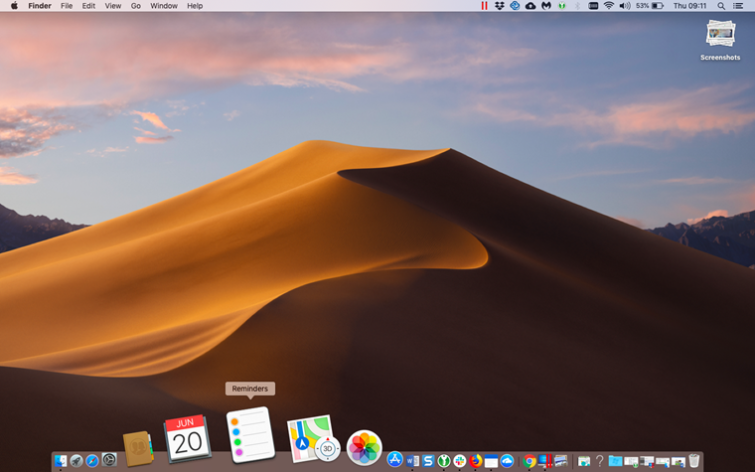Screen dimensions: 755x472
Task: Open Maps app in the Dock
Action: 313,438
